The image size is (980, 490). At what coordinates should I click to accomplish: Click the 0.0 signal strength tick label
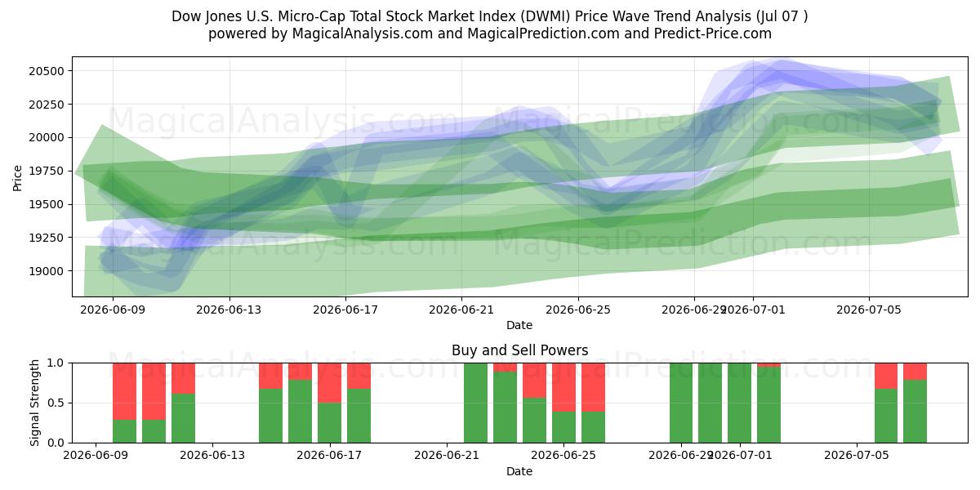[x=56, y=443]
